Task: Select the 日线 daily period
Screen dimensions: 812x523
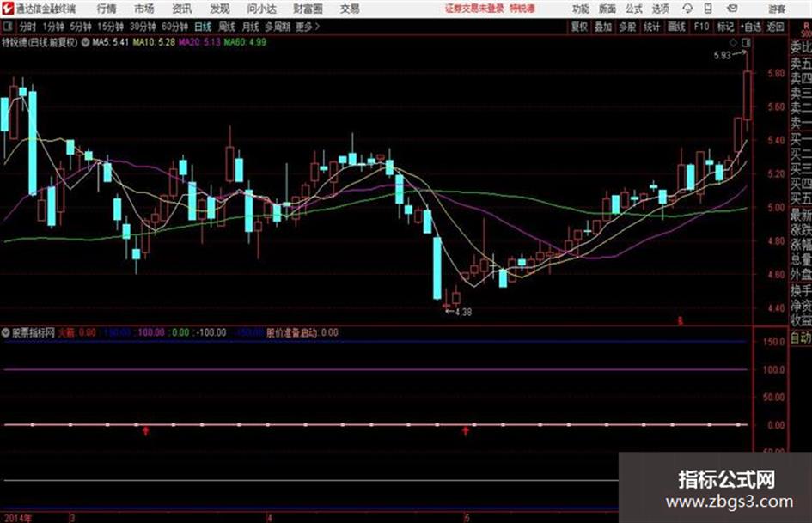Action: pyautogui.click(x=203, y=27)
